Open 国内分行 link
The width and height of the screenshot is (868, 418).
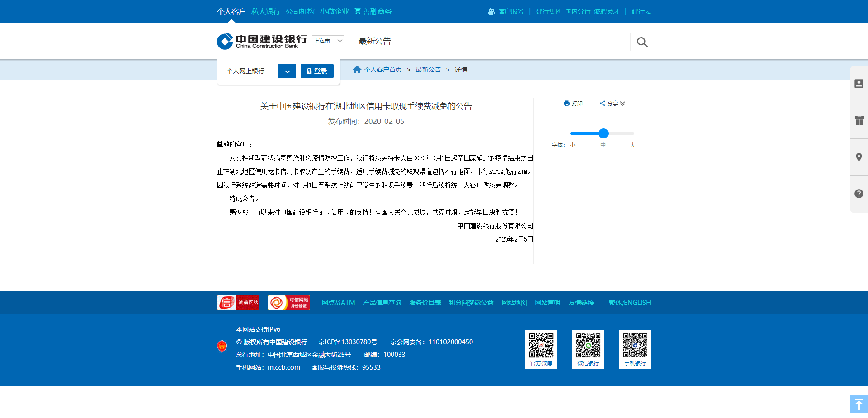pos(578,11)
